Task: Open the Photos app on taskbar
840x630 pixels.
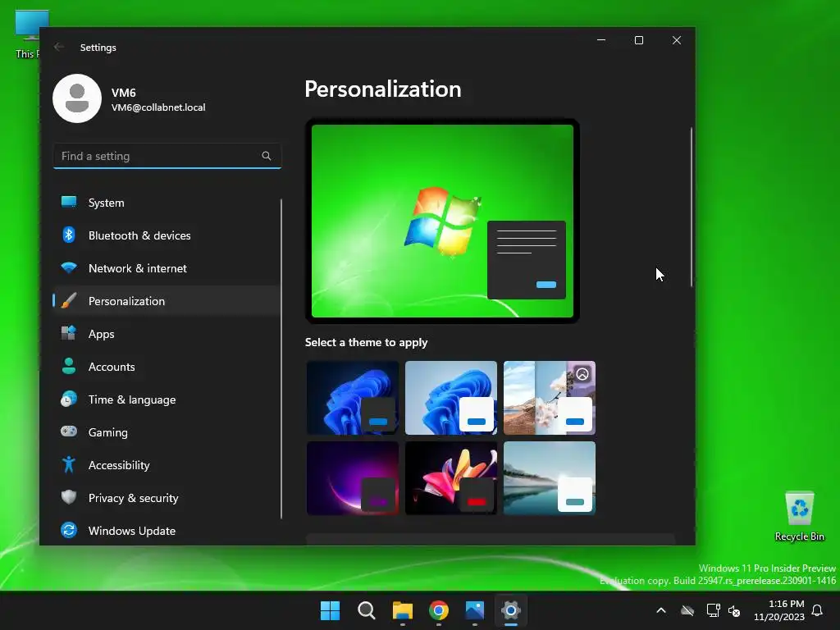Action: pyautogui.click(x=475, y=610)
